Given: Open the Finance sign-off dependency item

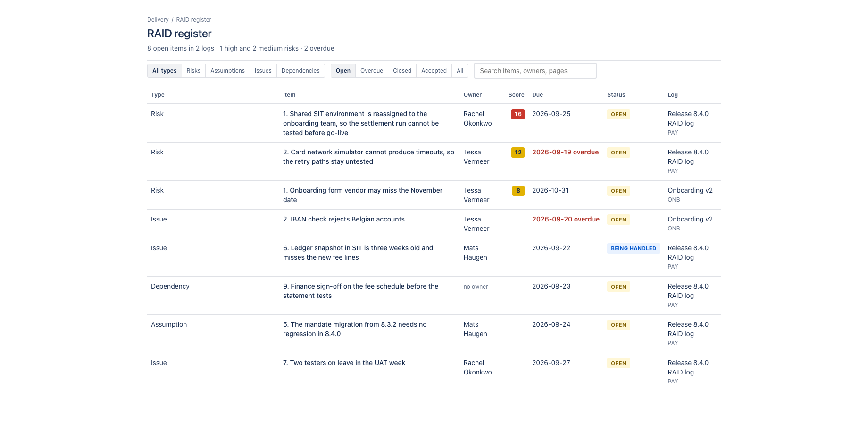Looking at the screenshot, I should [360, 291].
